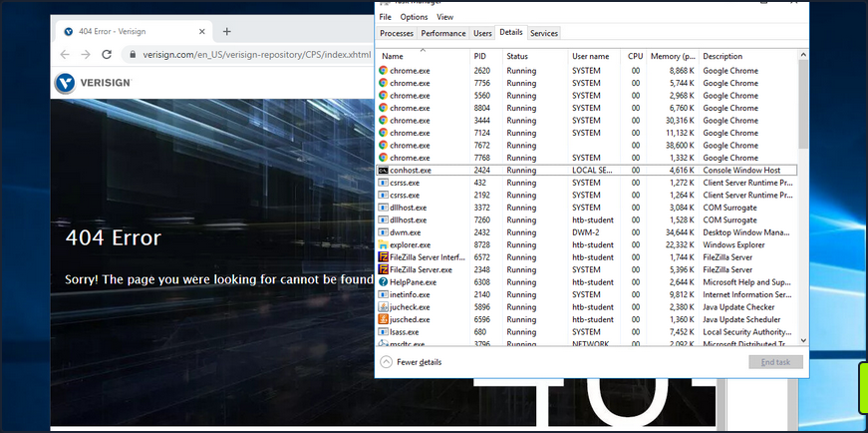This screenshot has height=433, width=868.
Task: Sort by the CPU column header
Action: (633, 56)
